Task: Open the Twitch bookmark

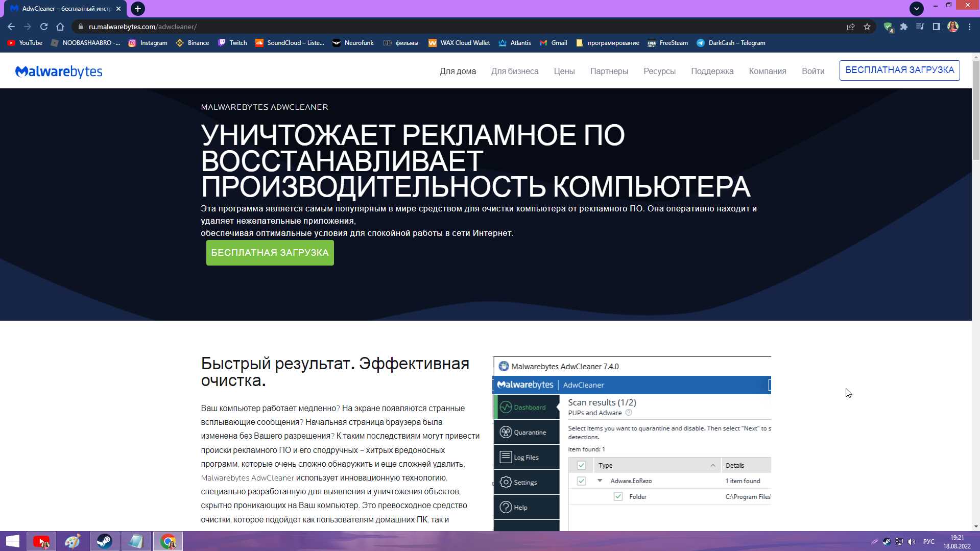Action: tap(232, 43)
